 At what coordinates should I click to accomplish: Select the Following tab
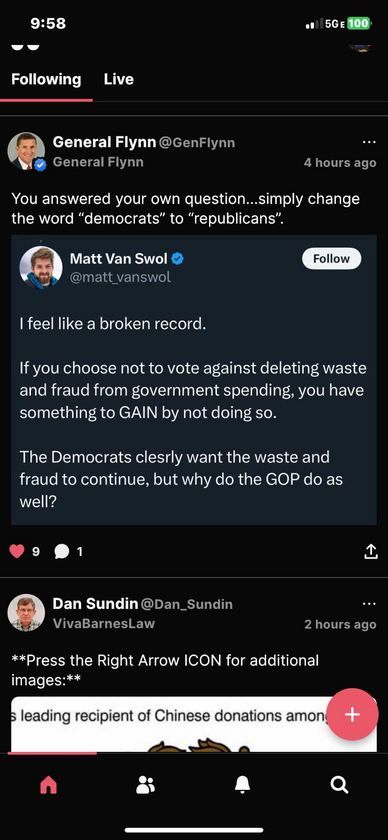click(x=46, y=79)
